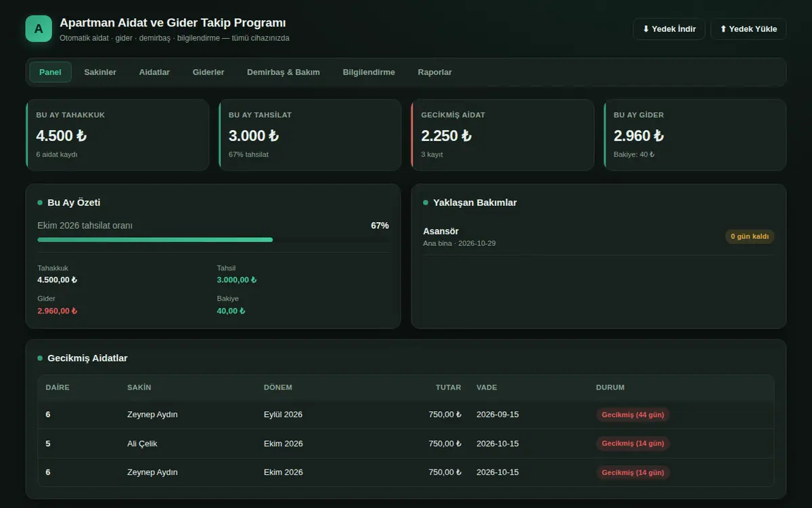Click the "Gecikmiş (44 gün)" status badge
The height and width of the screenshot is (508, 812).
coord(633,415)
